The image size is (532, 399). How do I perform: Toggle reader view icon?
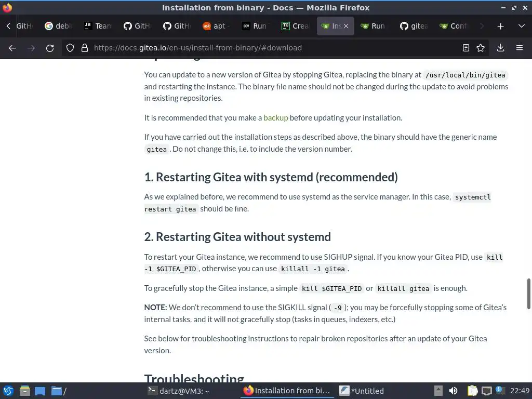pyautogui.click(x=466, y=48)
